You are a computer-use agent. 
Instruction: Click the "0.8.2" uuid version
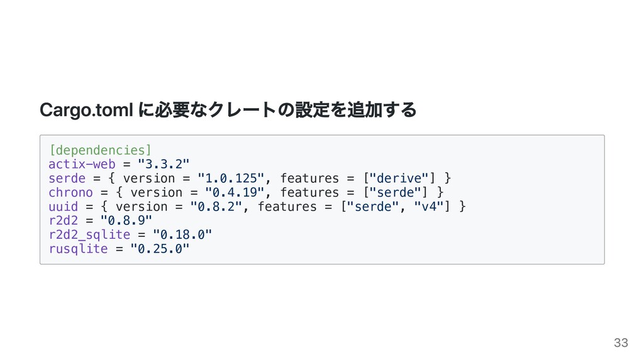216,206
